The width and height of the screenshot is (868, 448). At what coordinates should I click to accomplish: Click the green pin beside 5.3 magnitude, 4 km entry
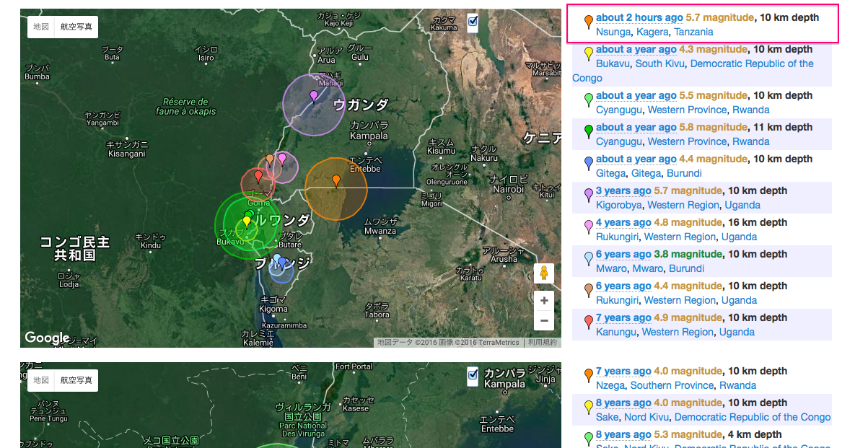tap(589, 439)
